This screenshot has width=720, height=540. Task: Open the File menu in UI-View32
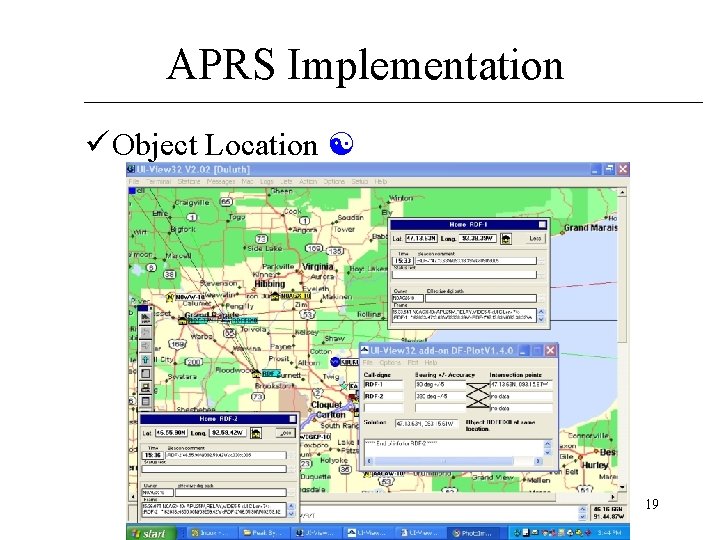pos(134,182)
